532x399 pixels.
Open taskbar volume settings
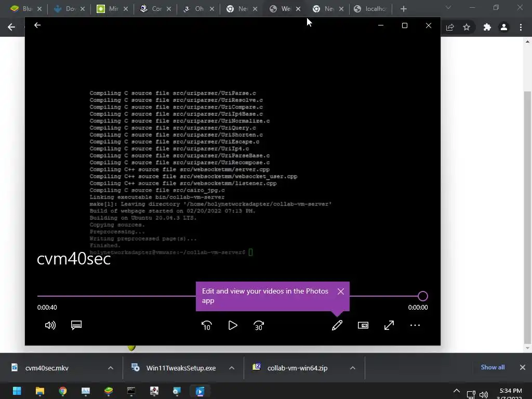click(x=484, y=395)
